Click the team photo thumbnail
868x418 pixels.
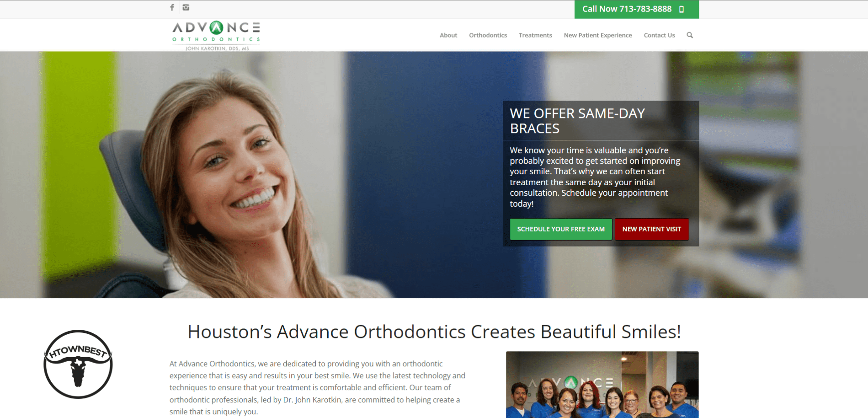[602, 385]
